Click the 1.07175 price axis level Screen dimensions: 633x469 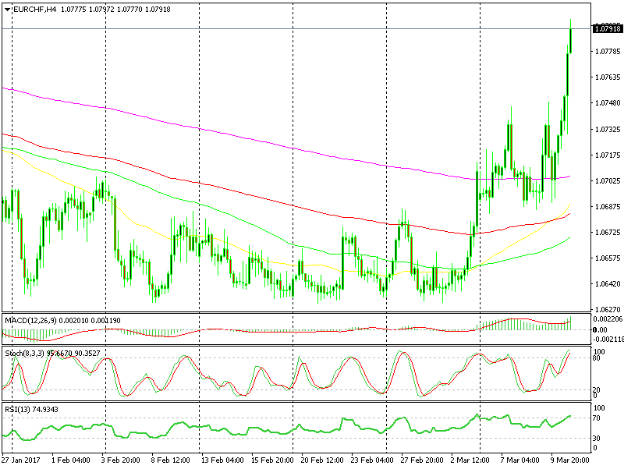[608, 155]
